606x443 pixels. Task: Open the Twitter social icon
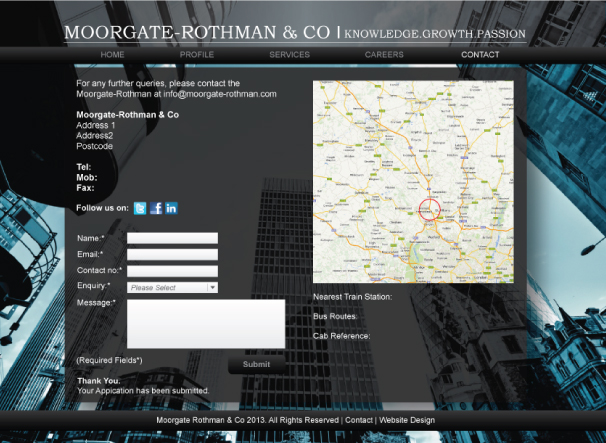point(140,208)
